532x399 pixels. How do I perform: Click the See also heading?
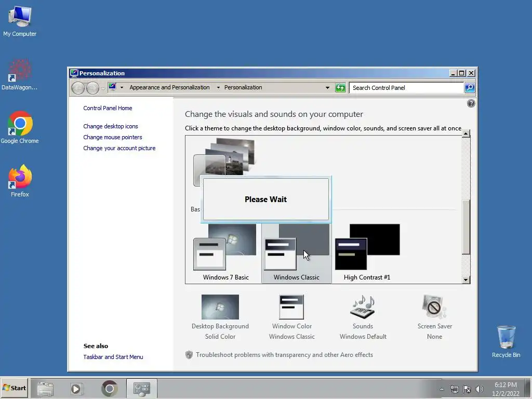point(96,346)
